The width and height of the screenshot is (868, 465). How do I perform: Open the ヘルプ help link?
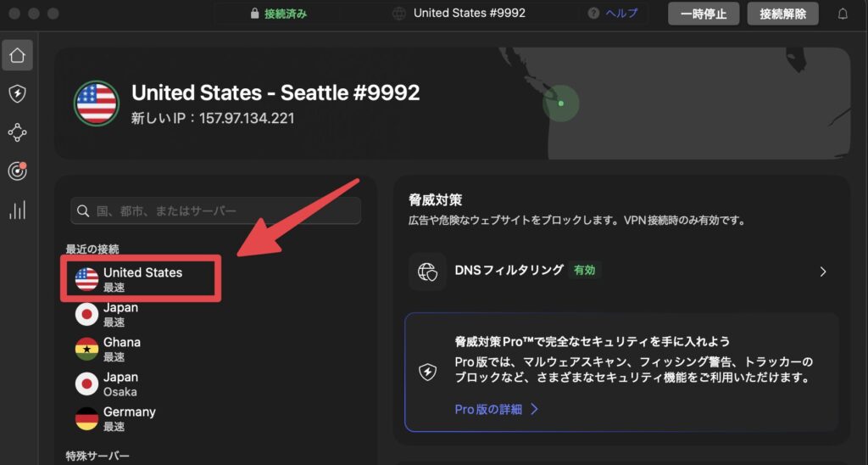click(x=621, y=14)
